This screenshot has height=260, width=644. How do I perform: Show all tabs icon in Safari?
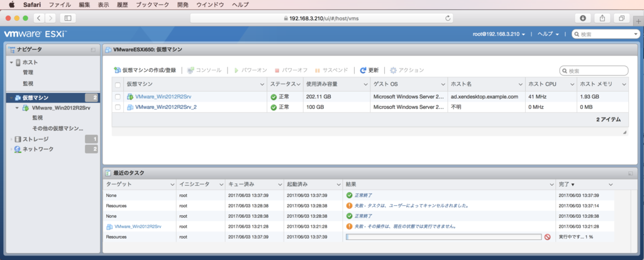tap(621, 18)
